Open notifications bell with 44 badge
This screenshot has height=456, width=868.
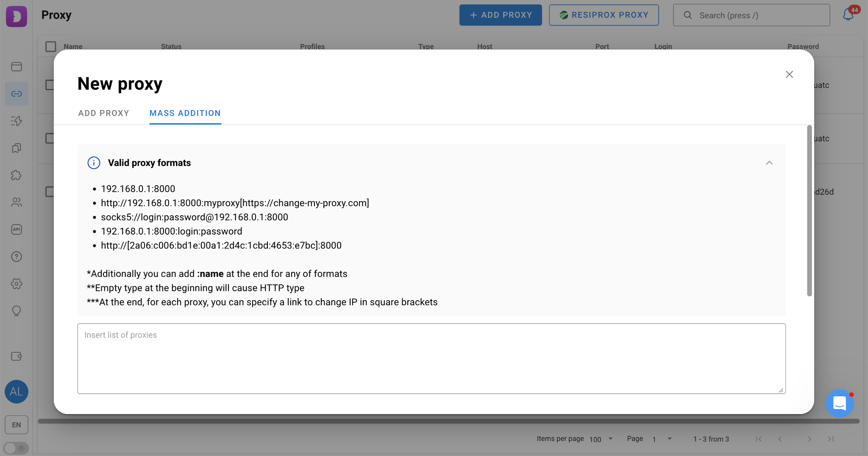click(849, 14)
